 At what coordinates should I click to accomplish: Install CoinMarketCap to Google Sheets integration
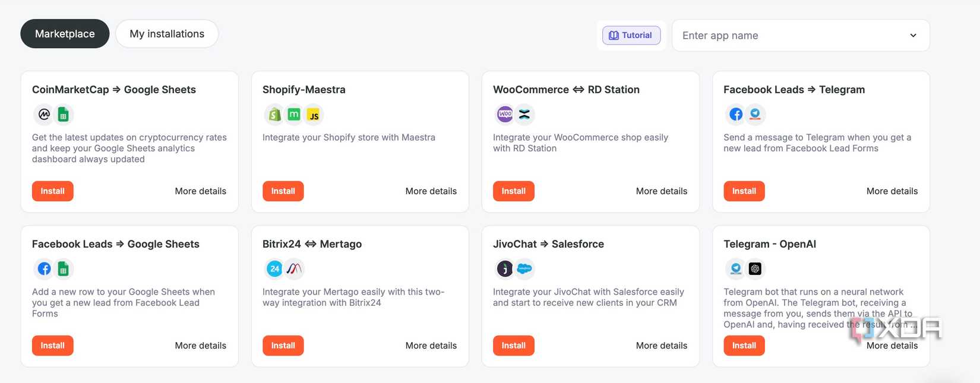pyautogui.click(x=52, y=191)
